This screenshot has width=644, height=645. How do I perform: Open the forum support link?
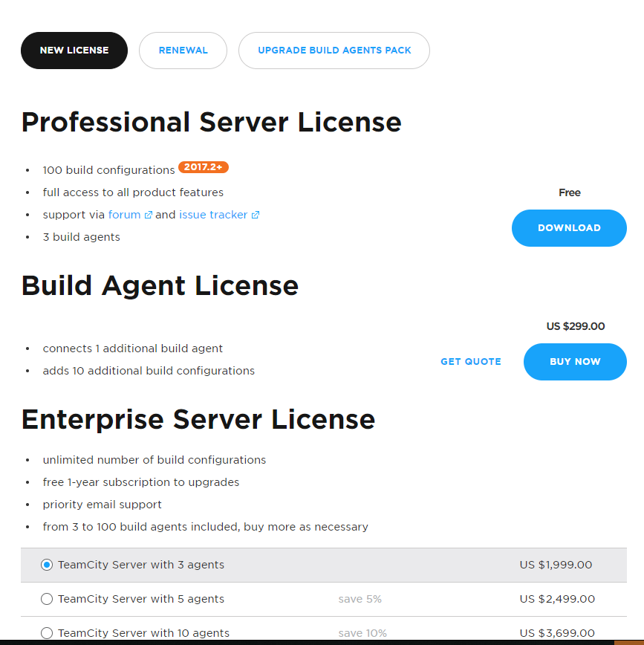pyautogui.click(x=124, y=215)
